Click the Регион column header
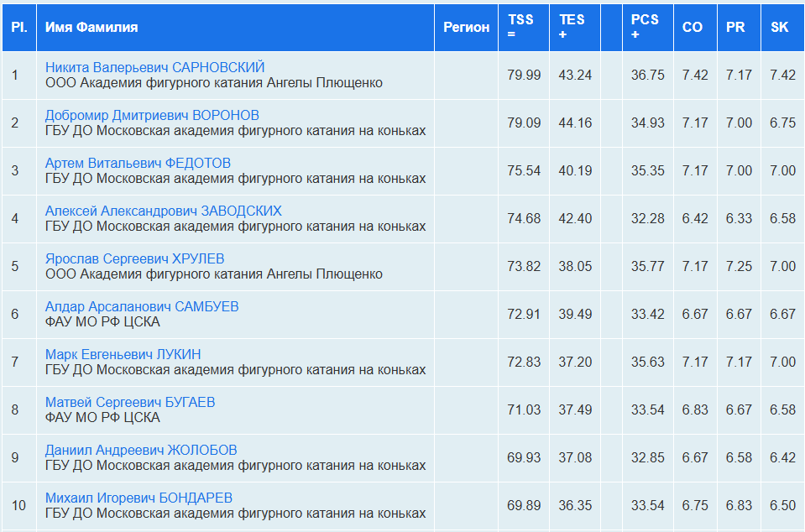 point(466,27)
